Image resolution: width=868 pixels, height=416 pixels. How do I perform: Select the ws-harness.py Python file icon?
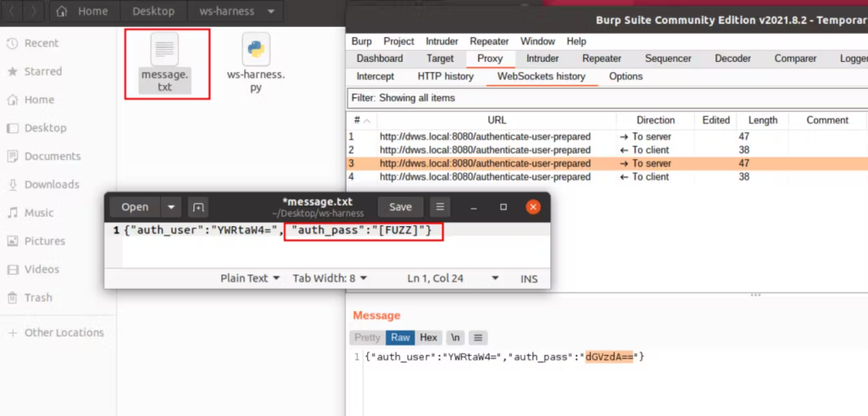coord(256,50)
